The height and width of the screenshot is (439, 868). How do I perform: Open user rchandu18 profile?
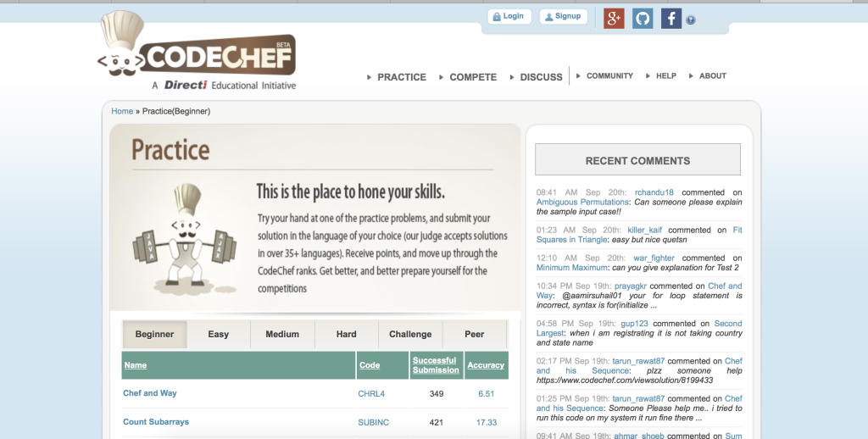(x=654, y=192)
